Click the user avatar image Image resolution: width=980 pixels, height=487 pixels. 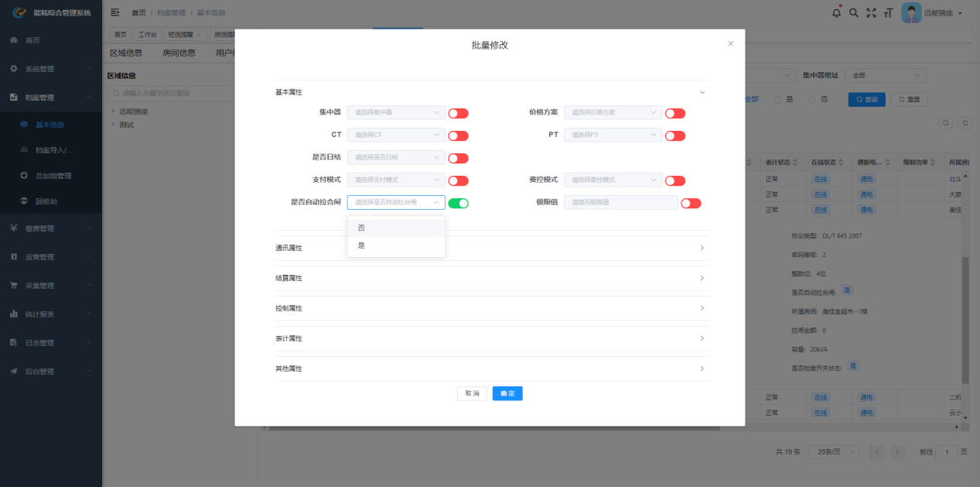point(911,13)
